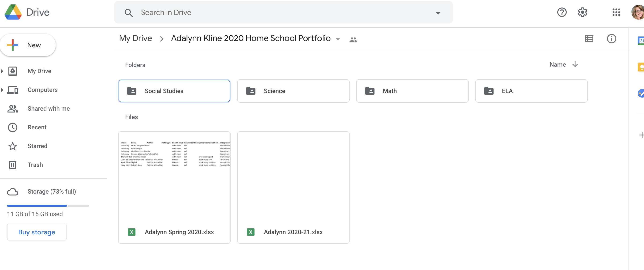
Task: Click the Buy storage button
Action: (37, 232)
